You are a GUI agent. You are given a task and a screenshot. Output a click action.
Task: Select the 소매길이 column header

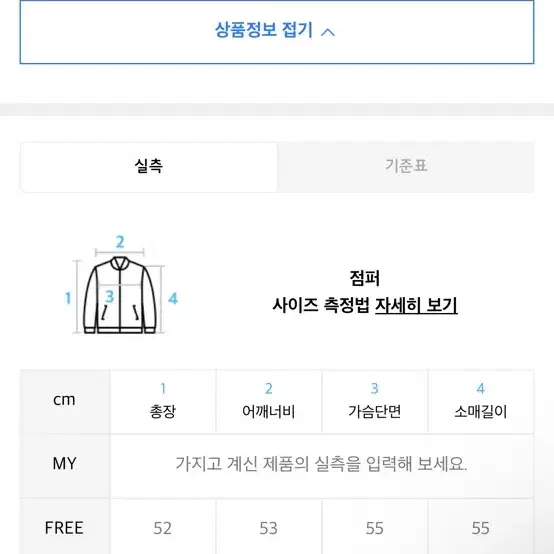[x=481, y=401]
